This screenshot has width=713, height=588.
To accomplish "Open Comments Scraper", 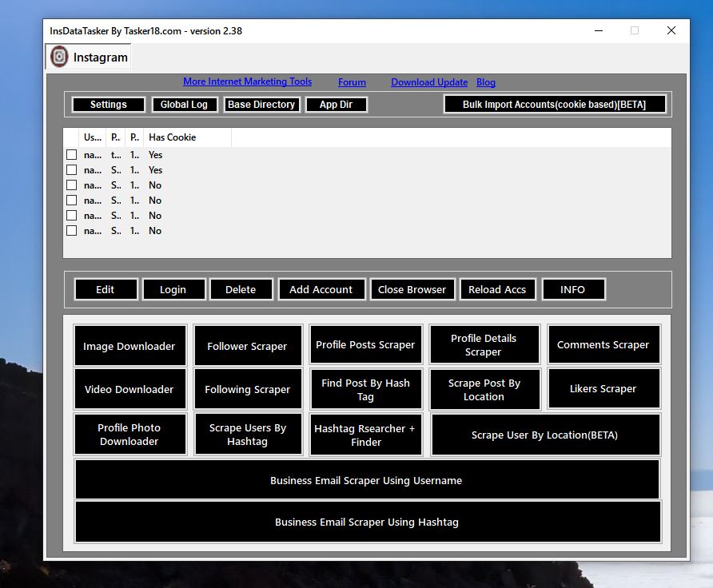I will 603,344.
